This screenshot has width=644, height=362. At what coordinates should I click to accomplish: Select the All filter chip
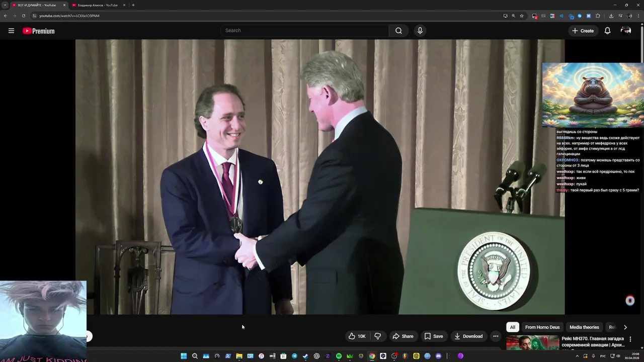513,327
